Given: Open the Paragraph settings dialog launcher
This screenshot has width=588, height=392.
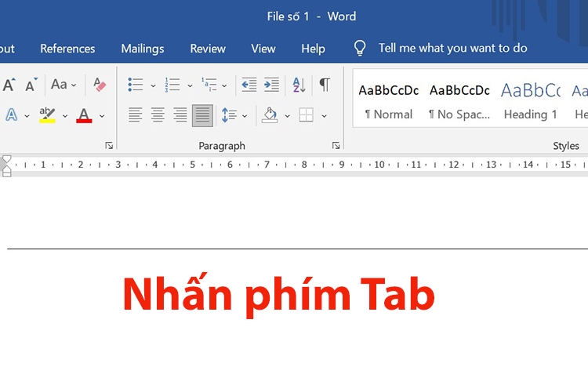Looking at the screenshot, I should coord(336,146).
